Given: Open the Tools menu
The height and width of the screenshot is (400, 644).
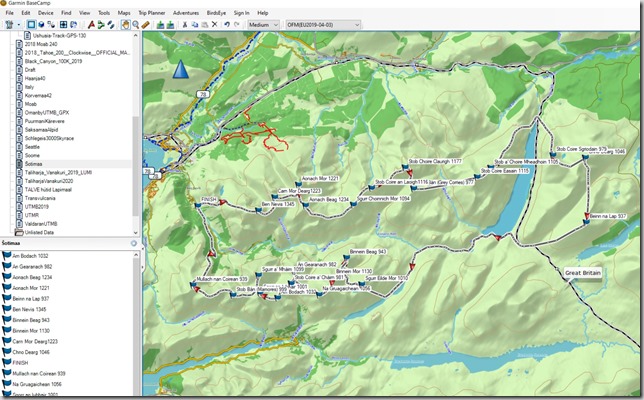Looking at the screenshot, I should point(104,13).
